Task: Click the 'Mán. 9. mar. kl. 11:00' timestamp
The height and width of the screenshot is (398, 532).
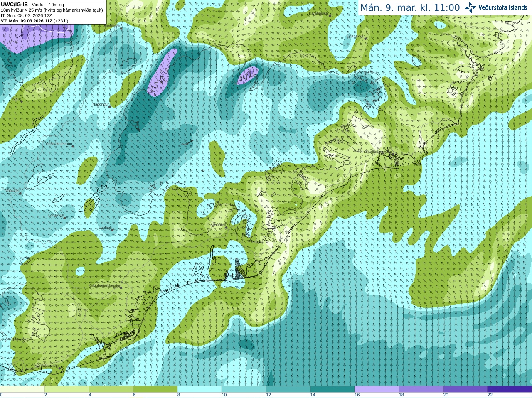Action: [410, 8]
